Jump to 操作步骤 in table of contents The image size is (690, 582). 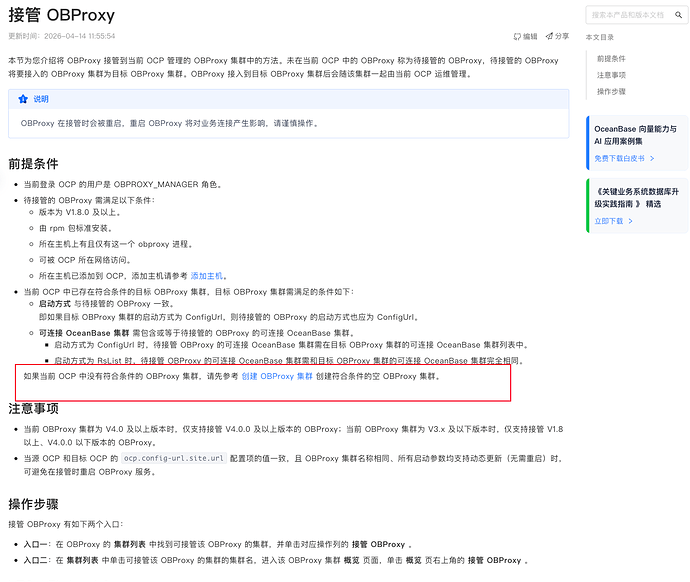(x=611, y=92)
